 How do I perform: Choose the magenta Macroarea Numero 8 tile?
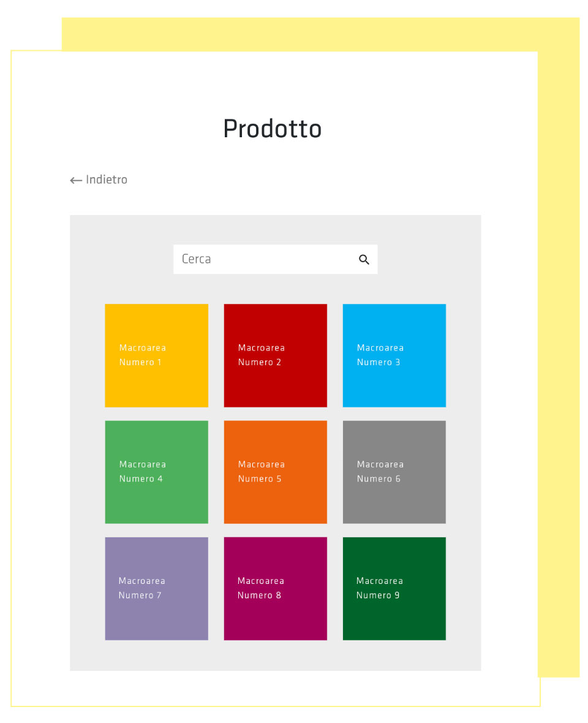coord(276,589)
